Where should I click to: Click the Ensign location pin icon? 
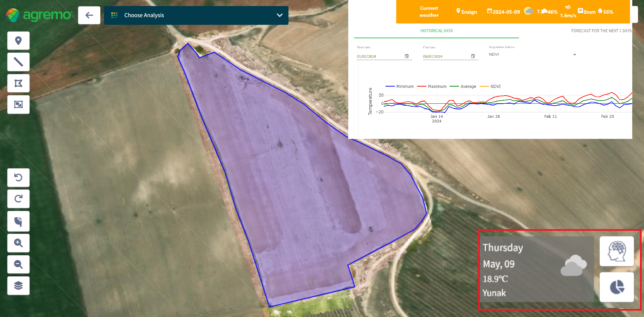click(x=458, y=11)
